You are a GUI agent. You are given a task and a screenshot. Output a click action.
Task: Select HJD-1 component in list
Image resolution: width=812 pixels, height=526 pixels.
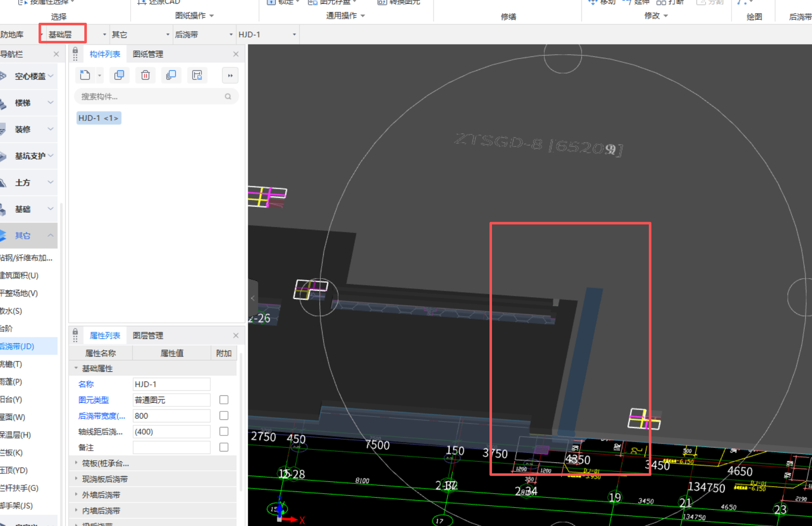(99, 118)
